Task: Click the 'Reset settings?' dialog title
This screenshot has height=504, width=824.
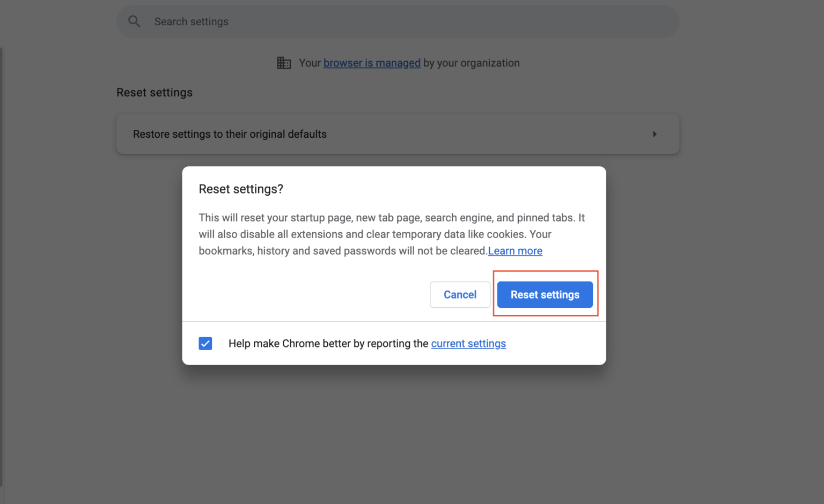Action: click(241, 189)
